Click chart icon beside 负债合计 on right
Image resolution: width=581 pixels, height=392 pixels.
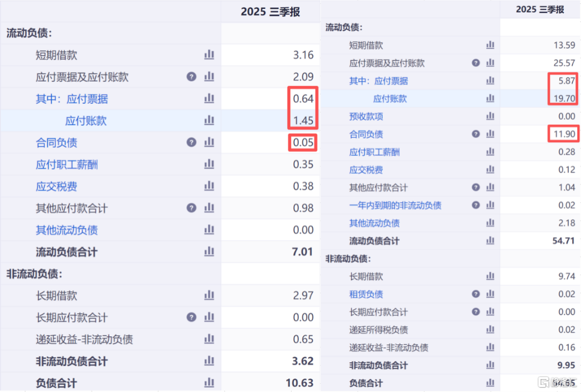[490, 382]
